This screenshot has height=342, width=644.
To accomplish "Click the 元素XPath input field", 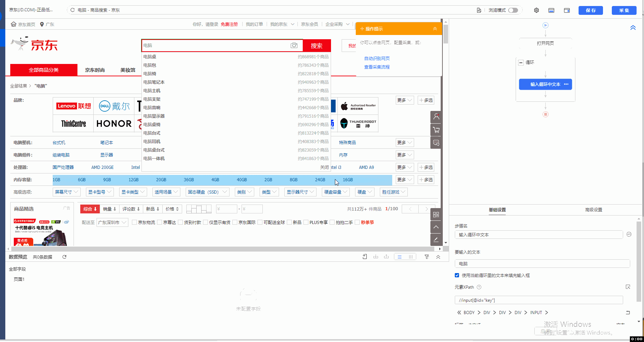I will click(x=539, y=300).
